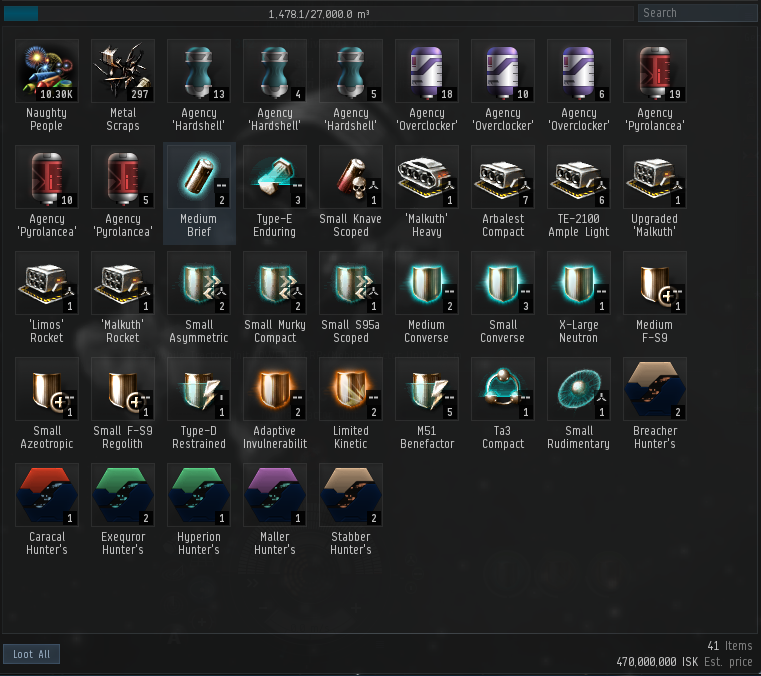Click the '470,000,000 ISK Est. price' text
761x676 pixels.
[x=684, y=662]
